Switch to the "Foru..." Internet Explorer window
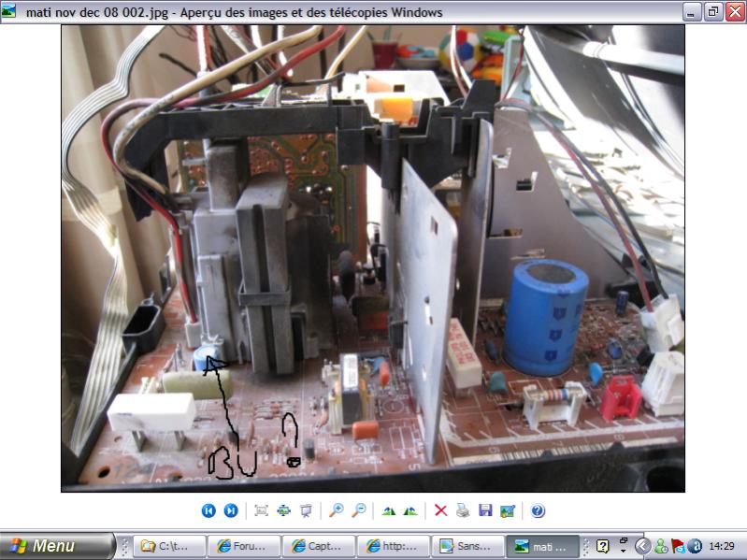Viewport: 747px width, 560px height. click(x=244, y=546)
